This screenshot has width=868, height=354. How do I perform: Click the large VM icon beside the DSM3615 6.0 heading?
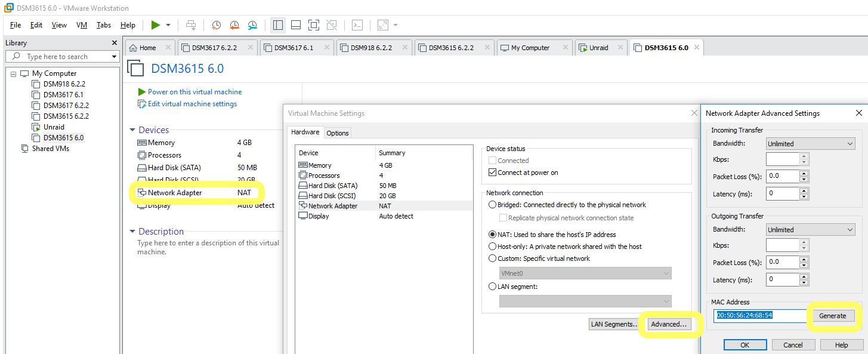coord(137,69)
